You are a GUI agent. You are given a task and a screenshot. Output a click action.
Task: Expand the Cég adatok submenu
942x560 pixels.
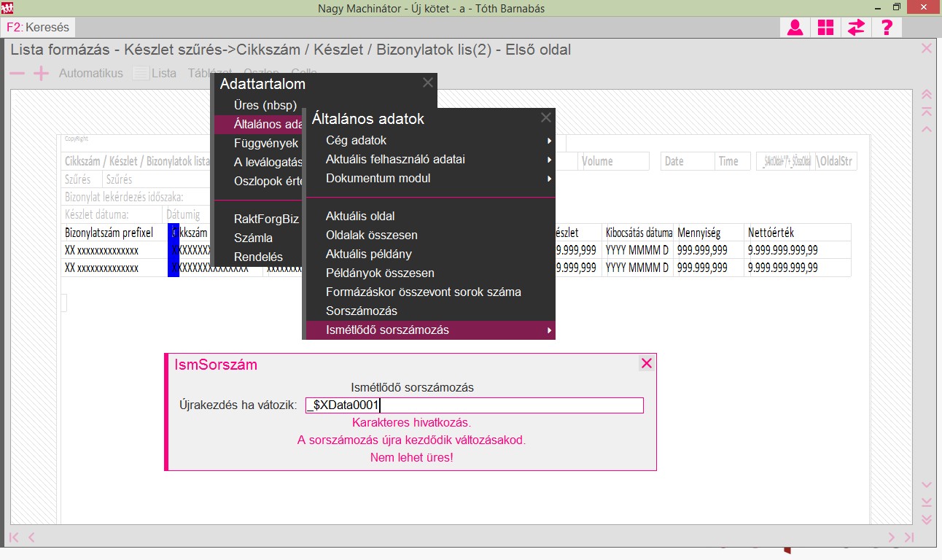click(x=431, y=140)
